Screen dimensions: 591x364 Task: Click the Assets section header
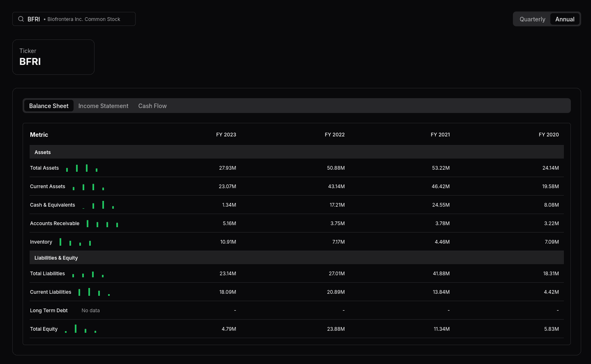[x=297, y=152]
